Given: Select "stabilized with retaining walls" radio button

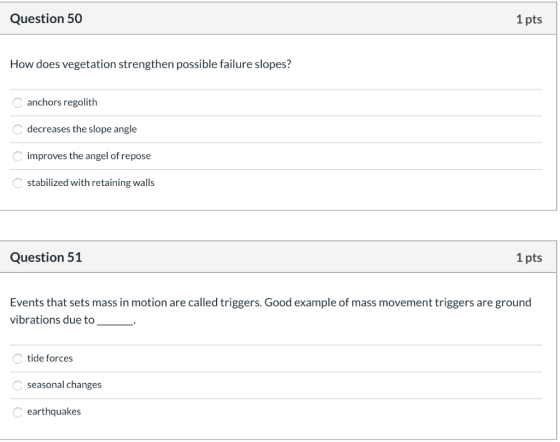Looking at the screenshot, I should 18,183.
